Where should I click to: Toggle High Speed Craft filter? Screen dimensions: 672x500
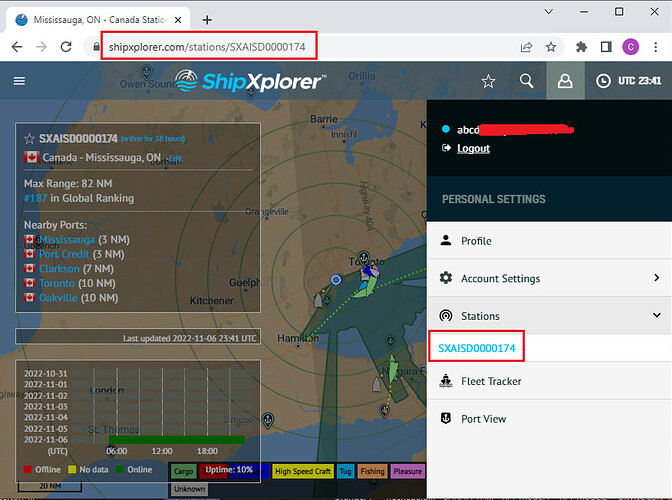pos(303,471)
